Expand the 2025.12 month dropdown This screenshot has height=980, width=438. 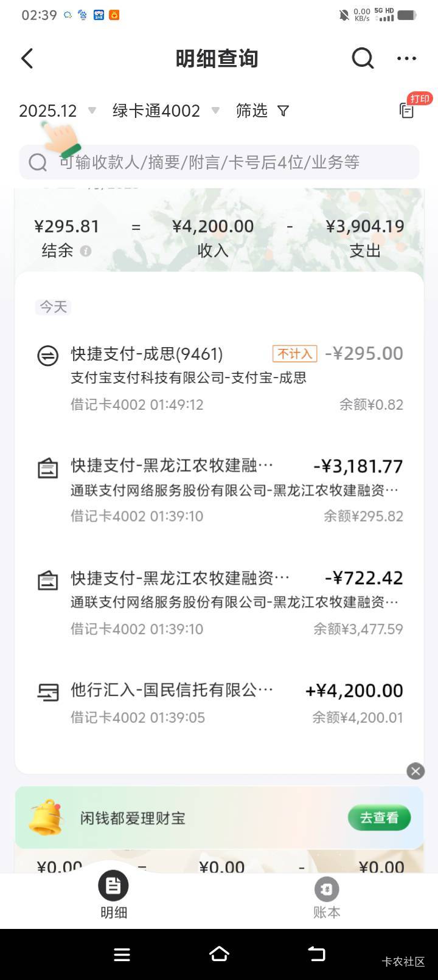(x=57, y=111)
